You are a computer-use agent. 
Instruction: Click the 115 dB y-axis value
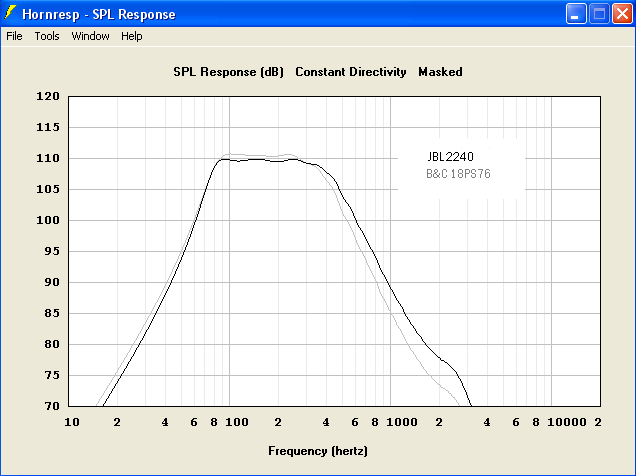click(x=48, y=127)
